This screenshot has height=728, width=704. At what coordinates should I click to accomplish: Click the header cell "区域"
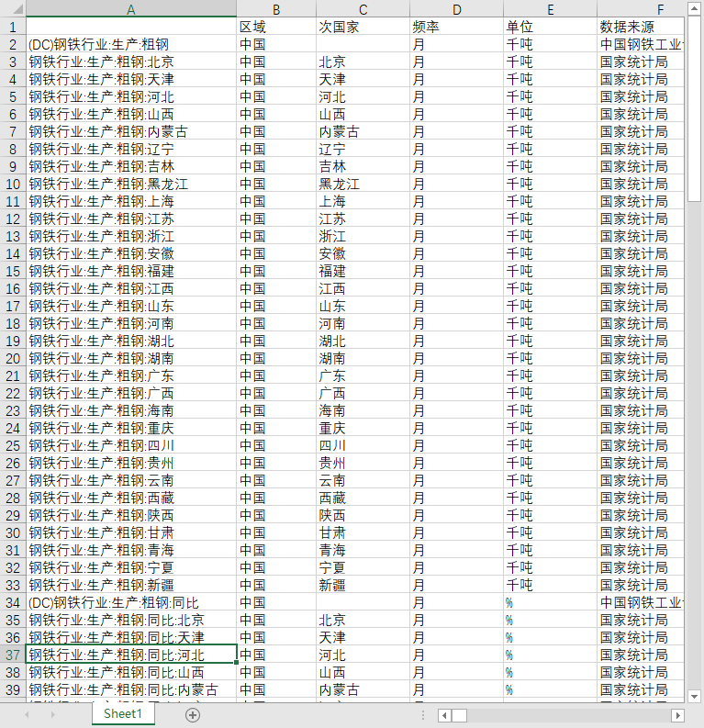coord(276,27)
